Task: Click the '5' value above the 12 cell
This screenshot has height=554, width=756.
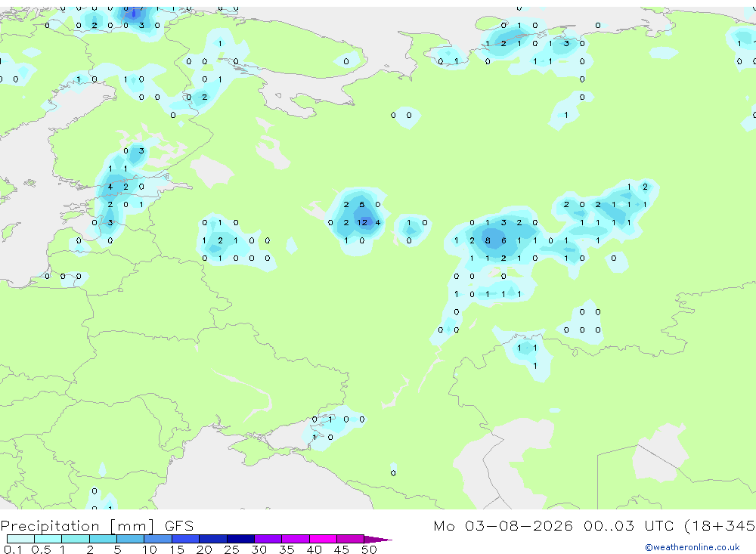Action: pyautogui.click(x=361, y=204)
